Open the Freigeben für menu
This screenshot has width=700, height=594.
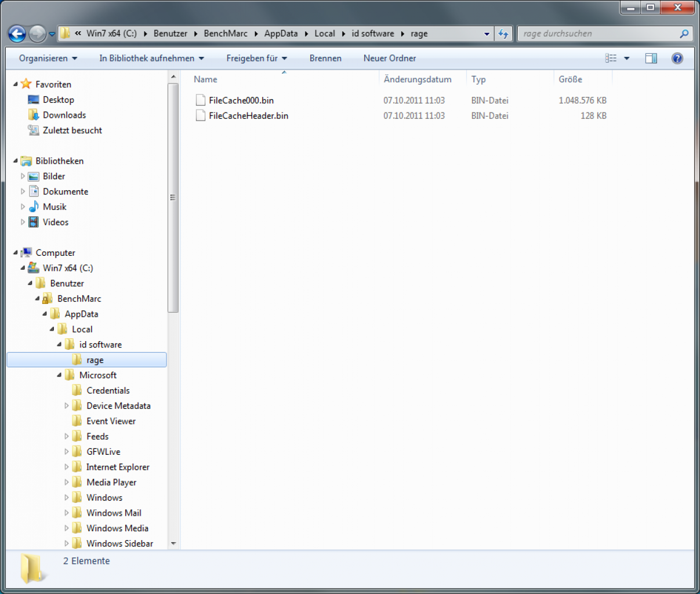coord(257,58)
